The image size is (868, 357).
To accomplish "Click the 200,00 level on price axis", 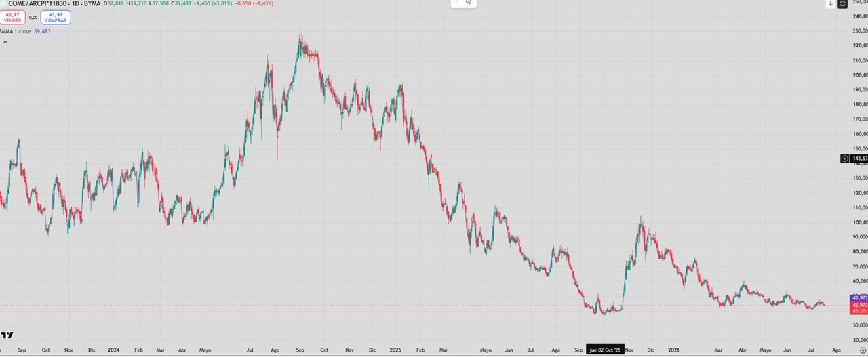I will [x=860, y=75].
